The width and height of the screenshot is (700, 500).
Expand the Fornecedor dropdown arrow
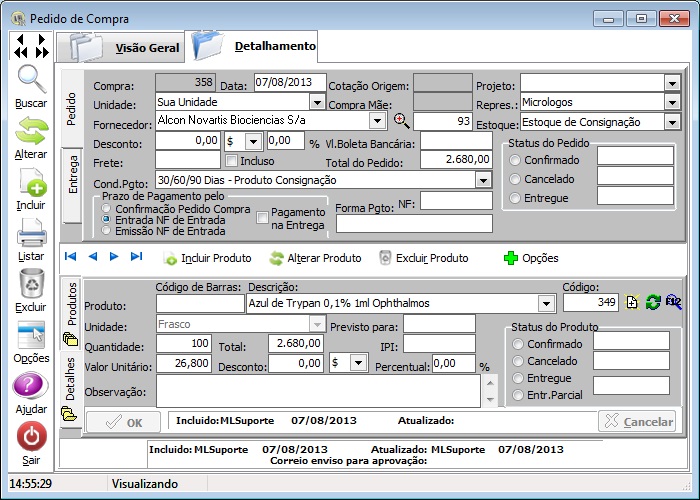tap(377, 121)
